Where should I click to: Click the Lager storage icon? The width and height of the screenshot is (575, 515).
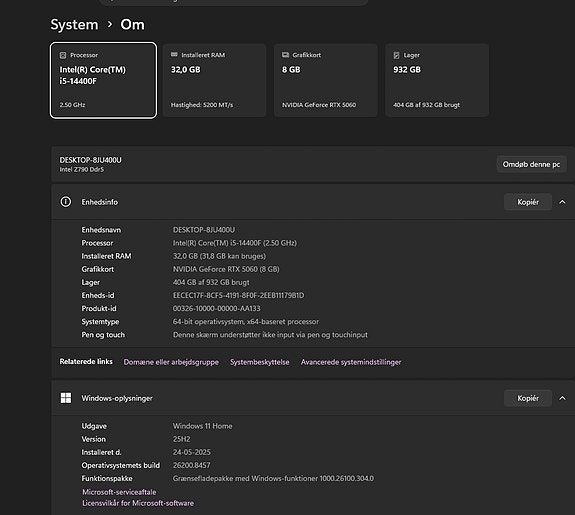(x=396, y=55)
